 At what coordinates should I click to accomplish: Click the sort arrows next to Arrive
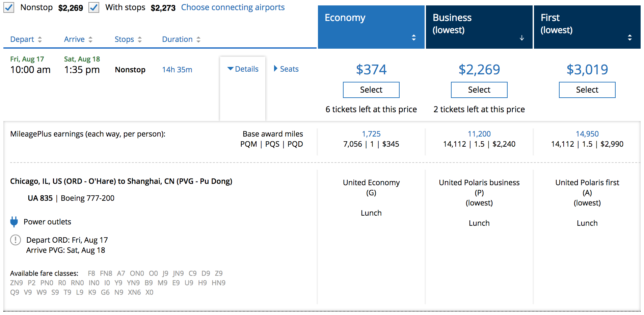90,40
